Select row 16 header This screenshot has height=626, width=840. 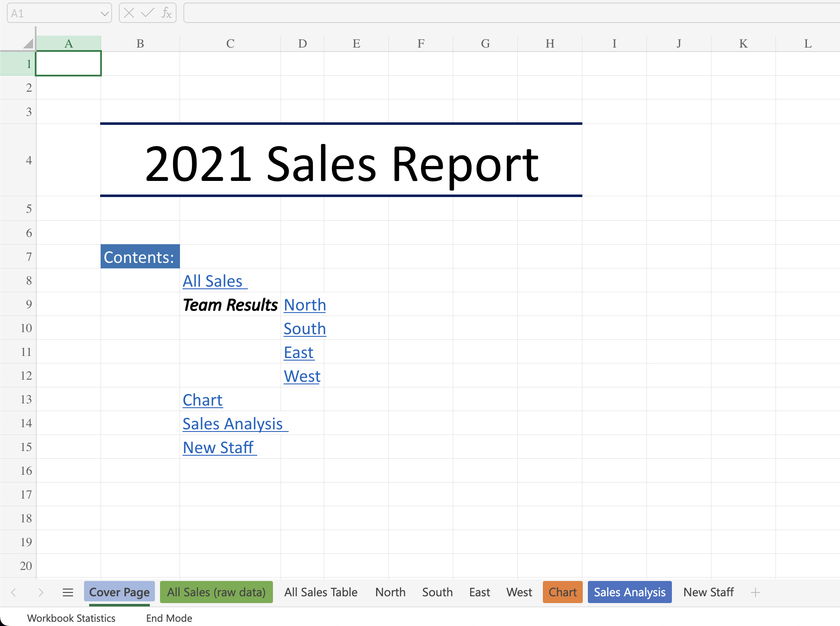point(18,471)
